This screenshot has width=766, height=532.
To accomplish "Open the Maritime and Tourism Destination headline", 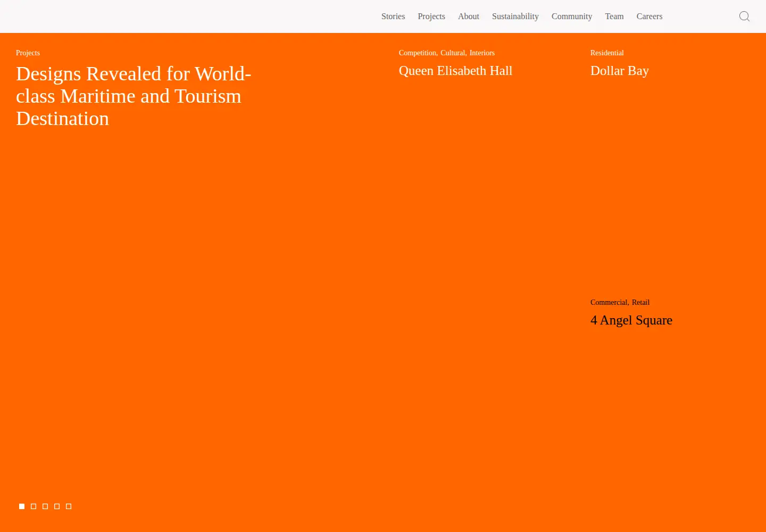I will pos(134,96).
